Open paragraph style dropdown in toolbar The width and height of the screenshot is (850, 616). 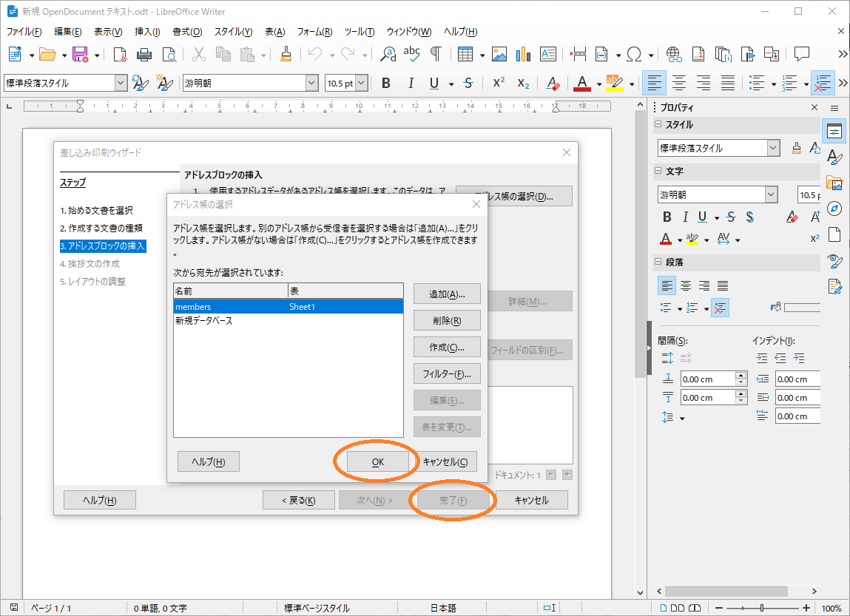121,83
